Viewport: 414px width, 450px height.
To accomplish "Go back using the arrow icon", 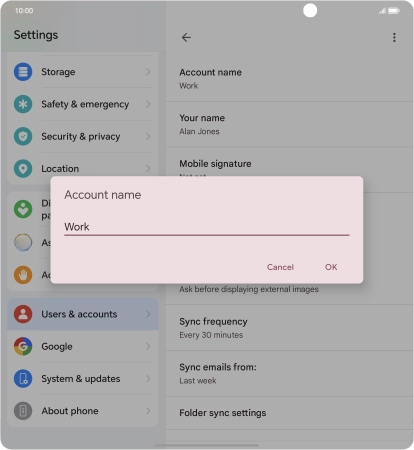I will [186, 37].
